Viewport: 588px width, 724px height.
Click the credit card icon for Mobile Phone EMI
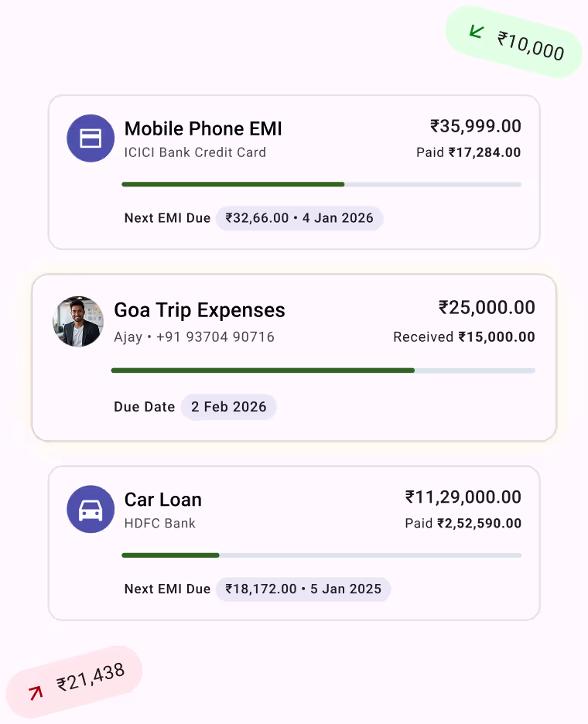pos(91,138)
